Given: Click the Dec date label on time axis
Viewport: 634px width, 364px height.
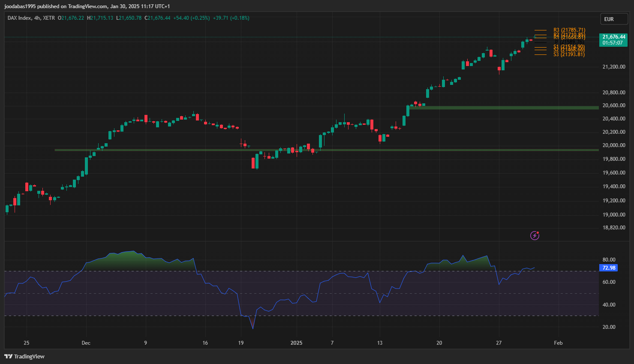Looking at the screenshot, I should pos(86,343).
